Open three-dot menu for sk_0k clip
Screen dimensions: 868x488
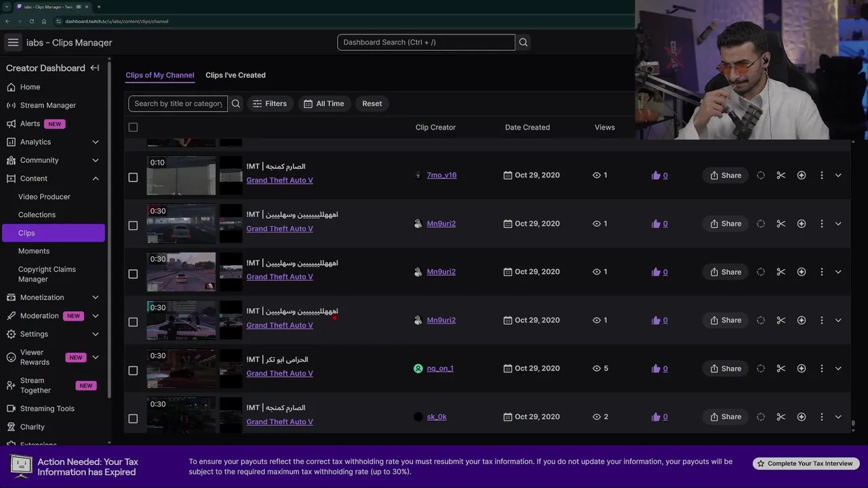click(x=822, y=417)
